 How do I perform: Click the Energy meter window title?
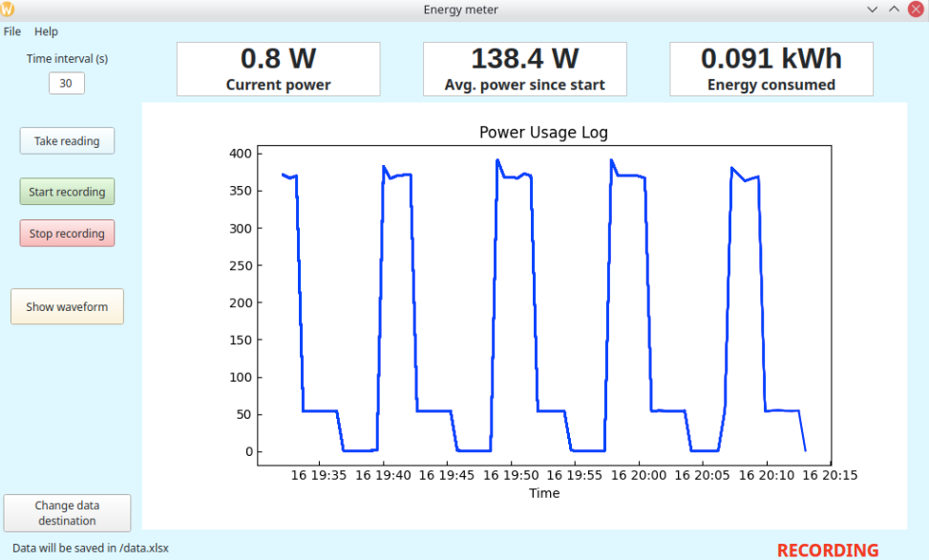461,10
